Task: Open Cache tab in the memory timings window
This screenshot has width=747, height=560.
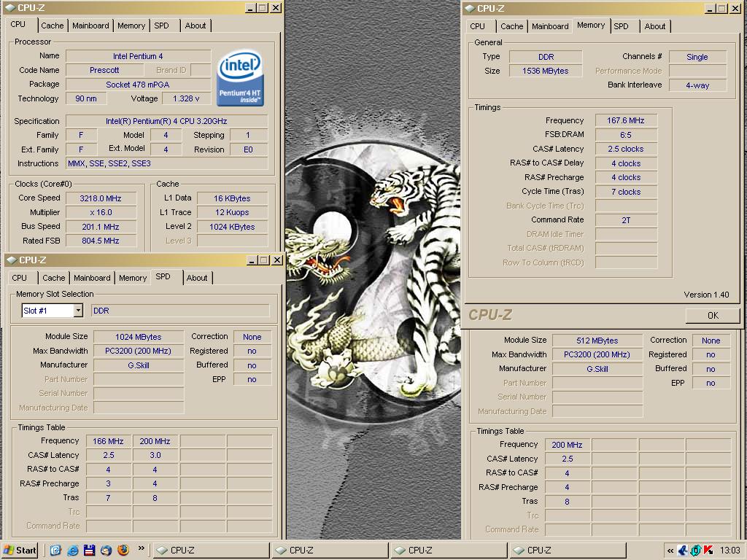Action: 511,26
